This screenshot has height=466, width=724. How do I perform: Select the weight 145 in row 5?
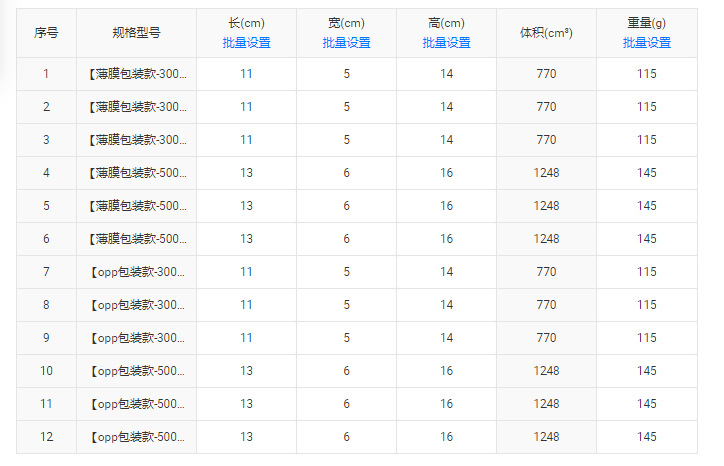(646, 206)
